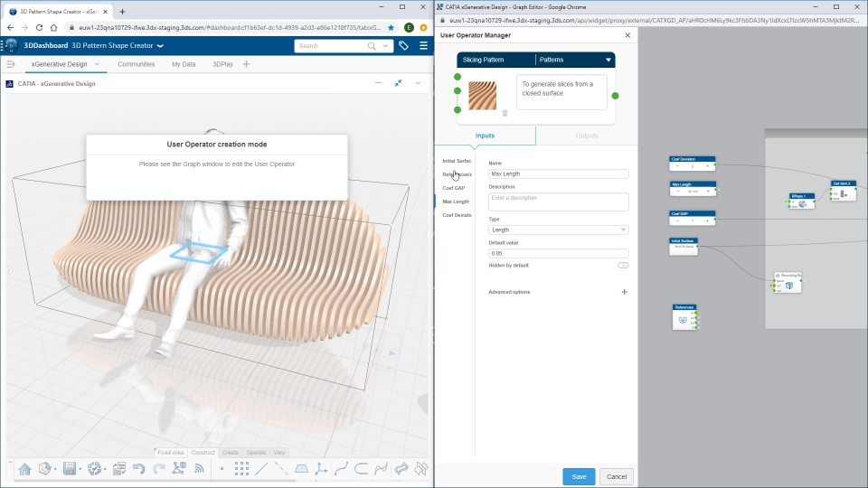This screenshot has height=488, width=868.
Task: Select the single Point tool
Action: point(222,469)
